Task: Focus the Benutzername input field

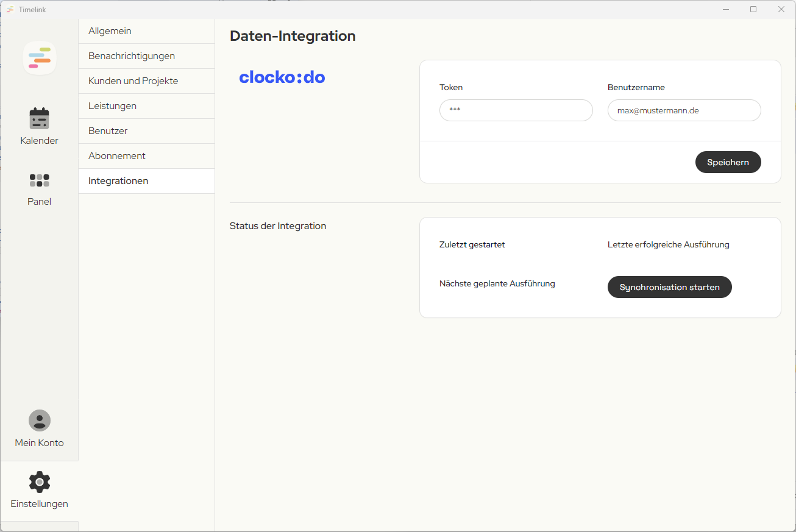Action: [x=684, y=110]
